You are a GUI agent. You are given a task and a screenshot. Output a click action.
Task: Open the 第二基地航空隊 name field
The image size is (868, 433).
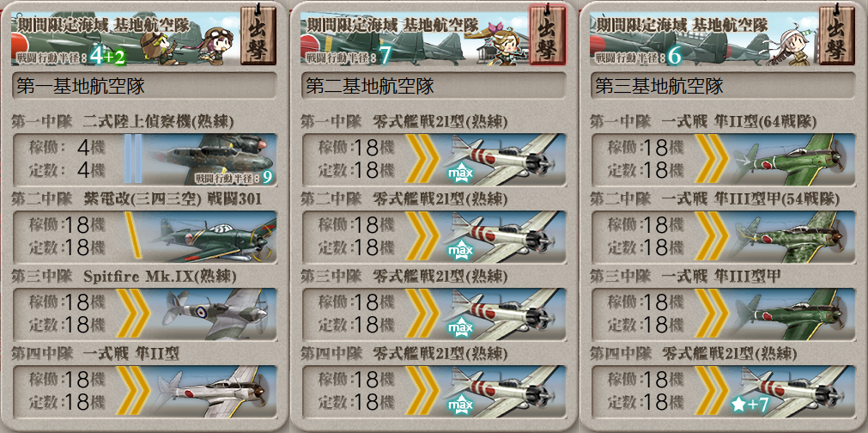click(433, 87)
